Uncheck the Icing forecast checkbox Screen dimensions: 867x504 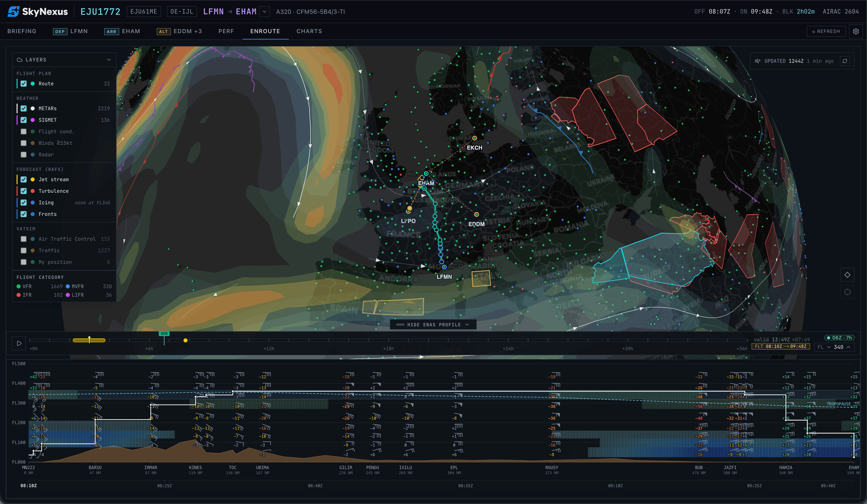tap(24, 203)
